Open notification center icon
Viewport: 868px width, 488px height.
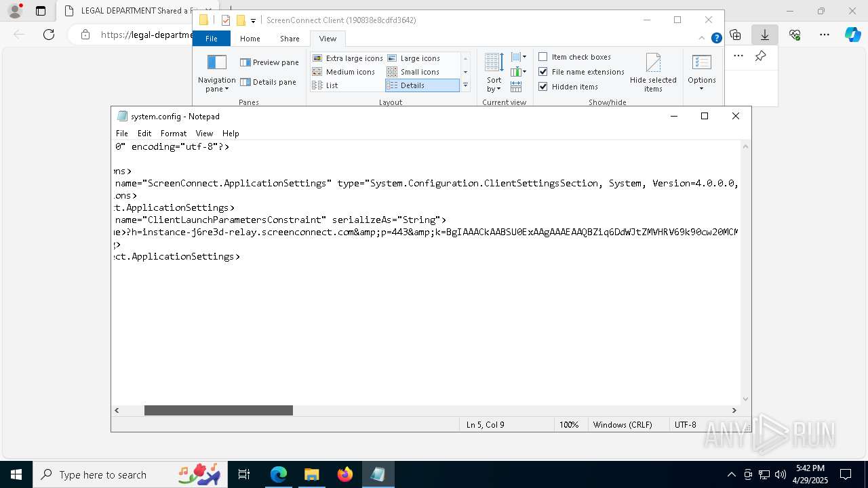point(846,474)
